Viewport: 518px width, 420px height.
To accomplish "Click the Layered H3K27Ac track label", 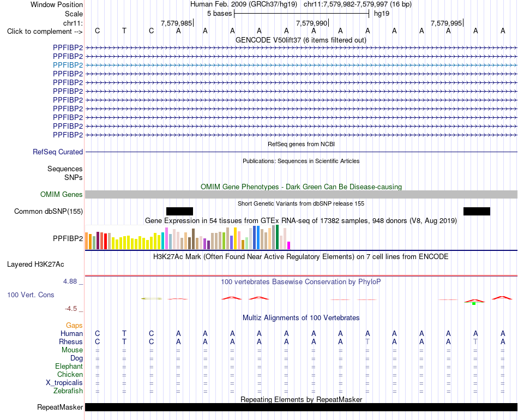I will coord(35,265).
